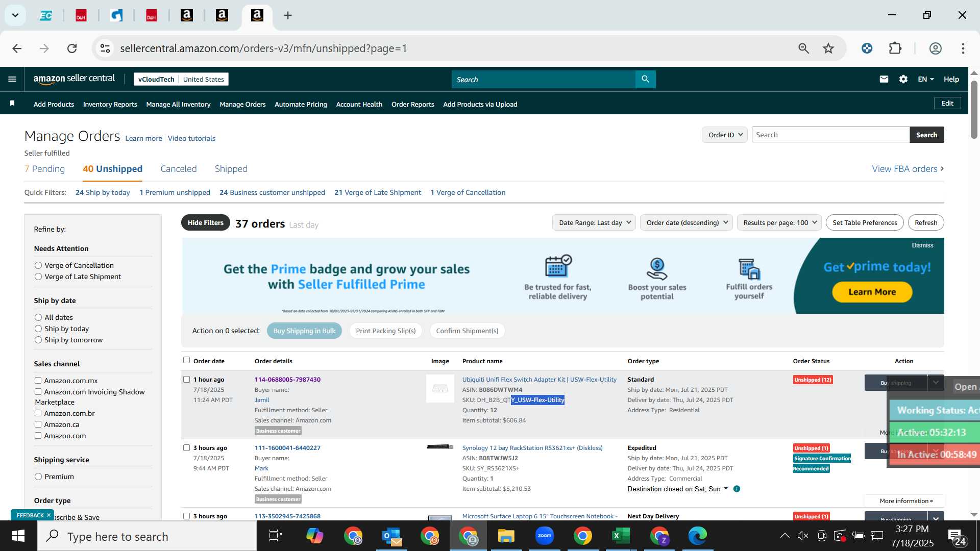Check order 111-1600041-6440227 row checkbox
980x551 pixels.
point(186,448)
